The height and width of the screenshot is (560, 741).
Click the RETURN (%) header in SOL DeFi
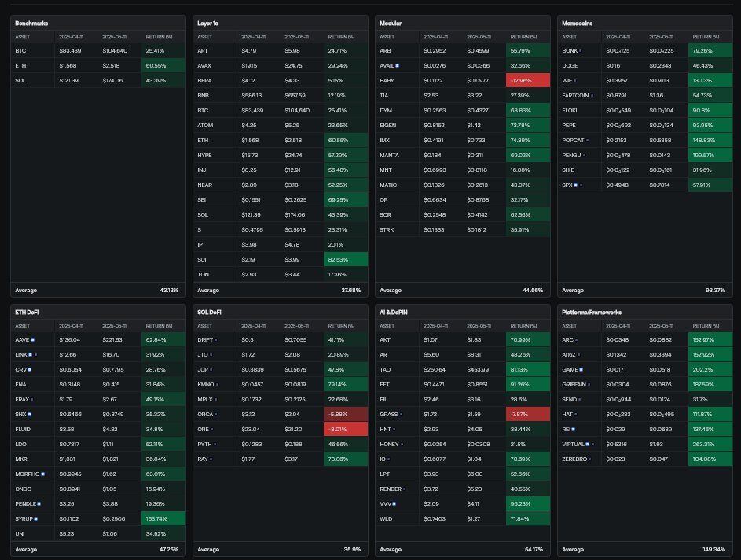tap(341, 326)
